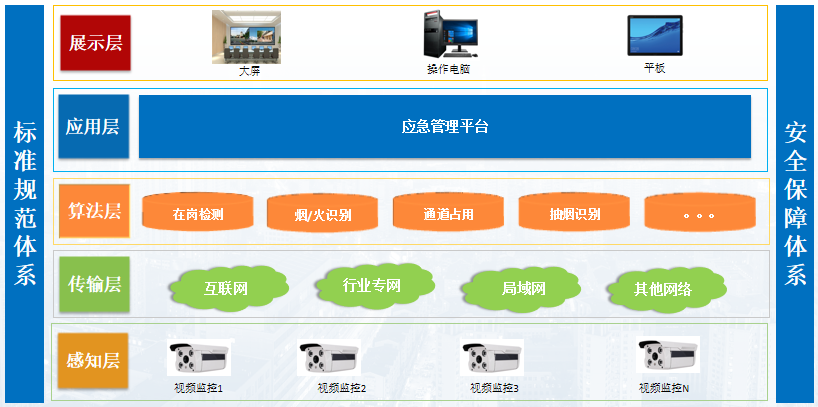
Task: Click the 局域网 cloud shape
Action: point(522,289)
